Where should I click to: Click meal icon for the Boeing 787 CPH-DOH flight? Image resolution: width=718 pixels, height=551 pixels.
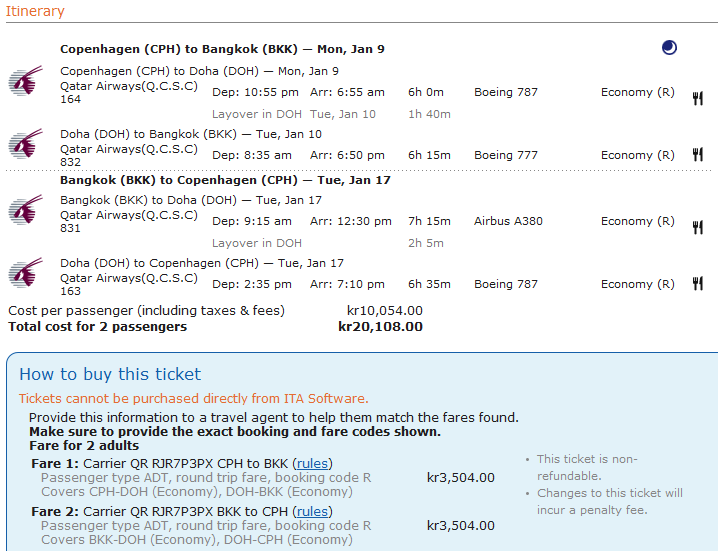698,98
